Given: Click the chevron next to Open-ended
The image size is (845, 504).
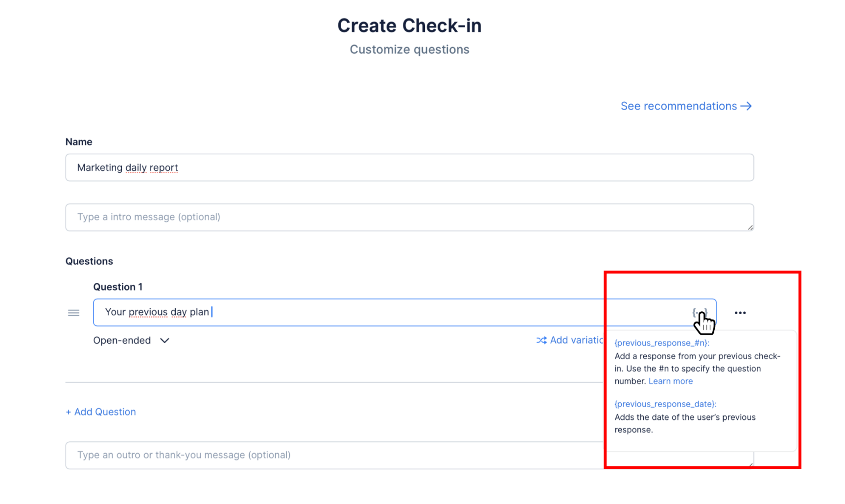Looking at the screenshot, I should 164,341.
